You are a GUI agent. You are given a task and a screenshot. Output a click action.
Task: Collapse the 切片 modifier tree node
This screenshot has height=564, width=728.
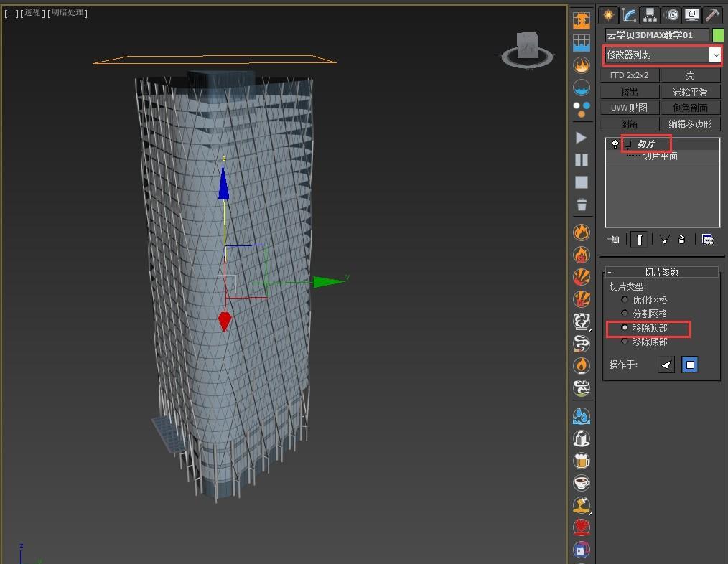pyautogui.click(x=627, y=144)
